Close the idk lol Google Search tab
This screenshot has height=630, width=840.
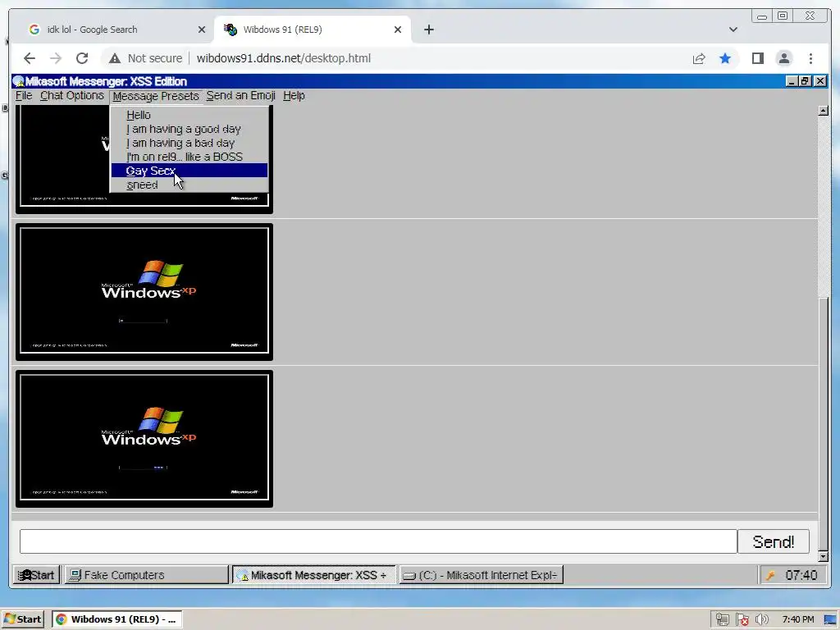coord(202,30)
